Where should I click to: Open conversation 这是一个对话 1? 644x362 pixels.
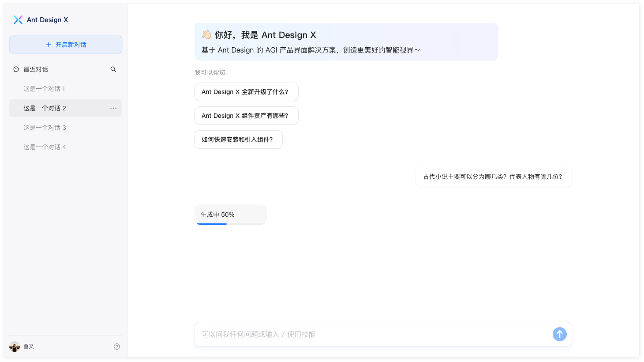[66, 89]
